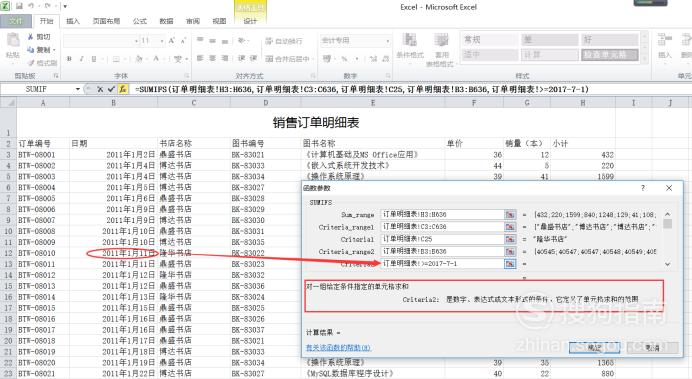692x379 pixels.
Task: Click the Enter checkmark in the formula bar
Action: (111, 89)
